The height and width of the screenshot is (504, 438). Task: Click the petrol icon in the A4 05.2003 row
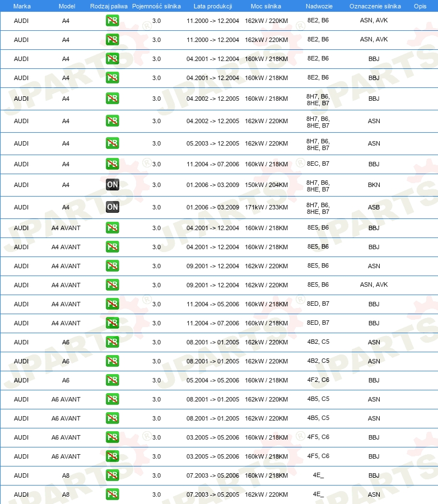point(112,143)
